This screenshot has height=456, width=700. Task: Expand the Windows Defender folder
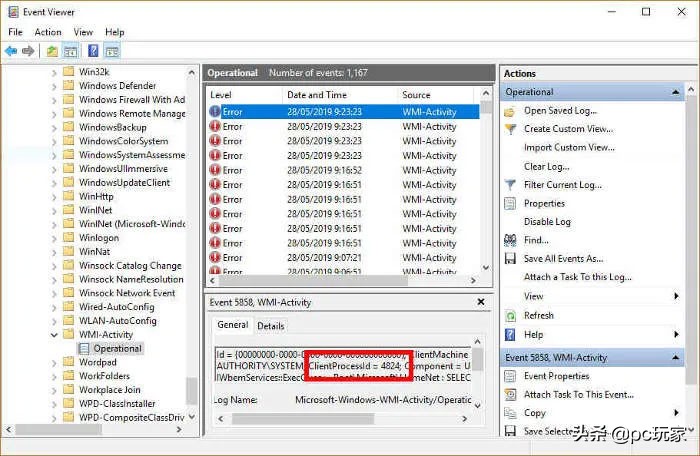pos(55,86)
